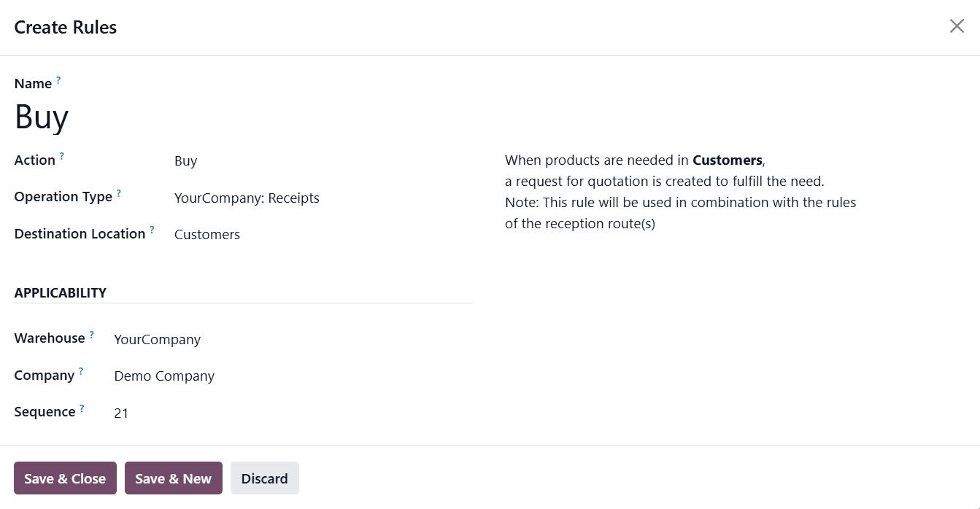Image resolution: width=980 pixels, height=509 pixels.
Task: Click Save & New
Action: 173,478
